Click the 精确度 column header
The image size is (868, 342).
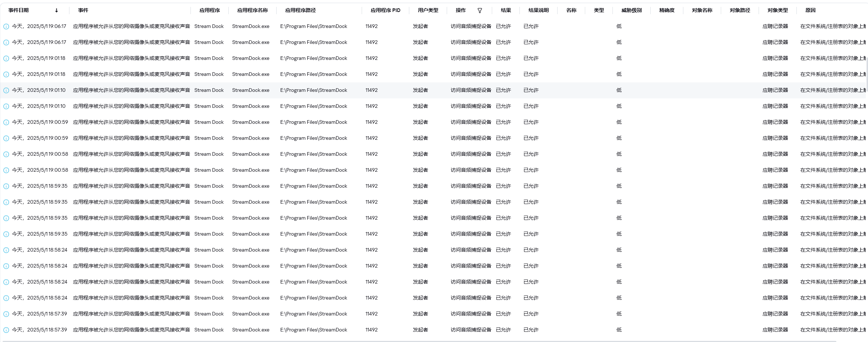[x=667, y=10]
